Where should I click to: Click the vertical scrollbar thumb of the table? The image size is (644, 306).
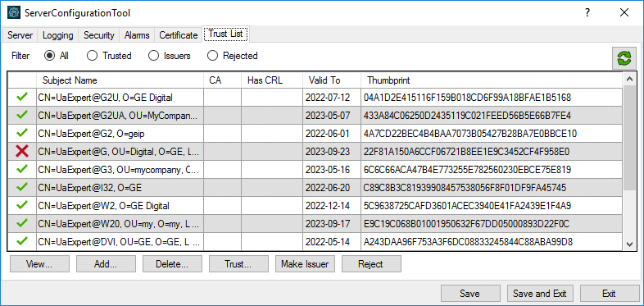[x=628, y=138]
